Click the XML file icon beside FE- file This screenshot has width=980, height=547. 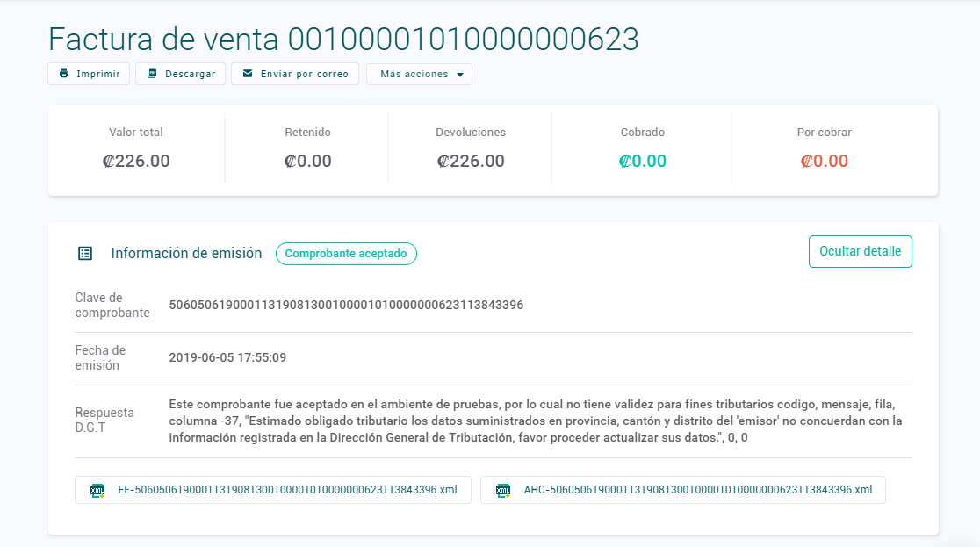pos(97,490)
